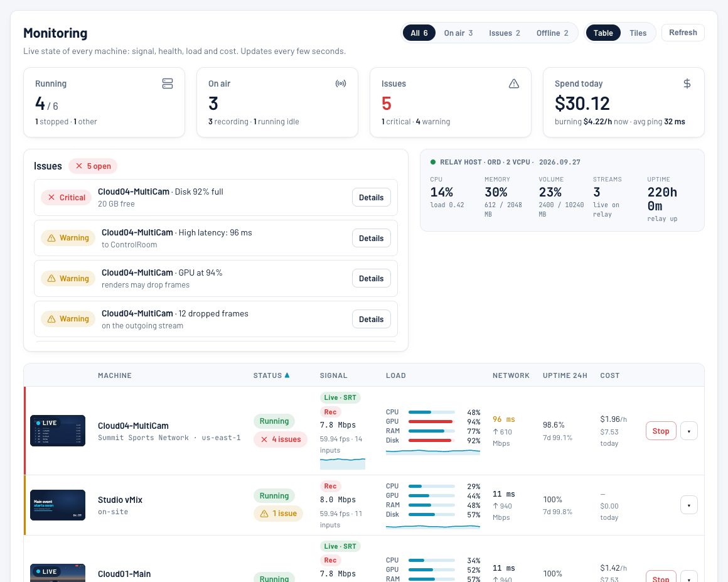
Task: Click the $30.12 spend today amount
Action: point(582,103)
